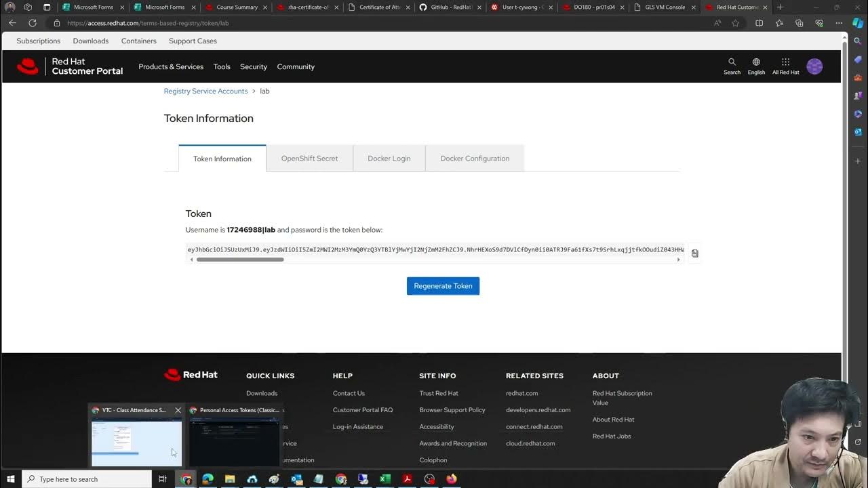Open the purple user avatar menu
This screenshot has height=488, width=868.
tap(814, 66)
